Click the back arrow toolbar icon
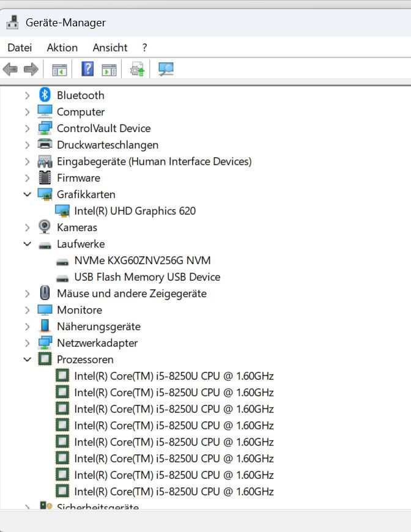 10,69
